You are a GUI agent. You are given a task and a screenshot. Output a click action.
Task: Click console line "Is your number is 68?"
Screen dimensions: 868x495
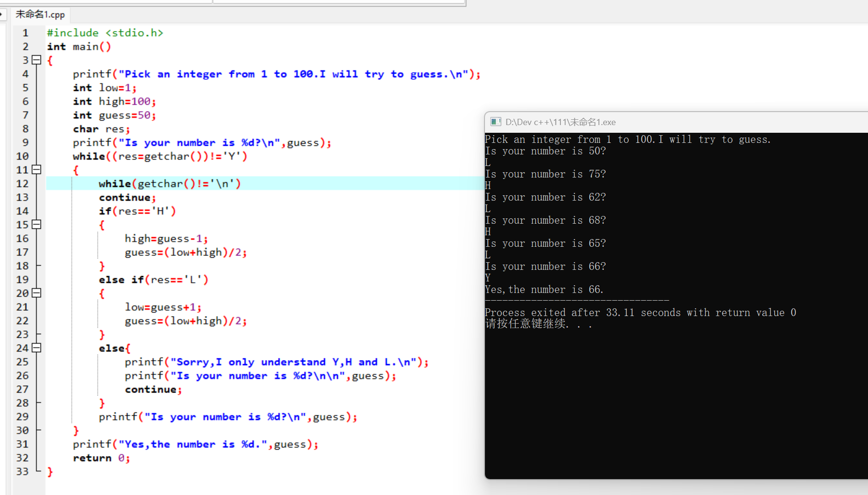tap(546, 220)
